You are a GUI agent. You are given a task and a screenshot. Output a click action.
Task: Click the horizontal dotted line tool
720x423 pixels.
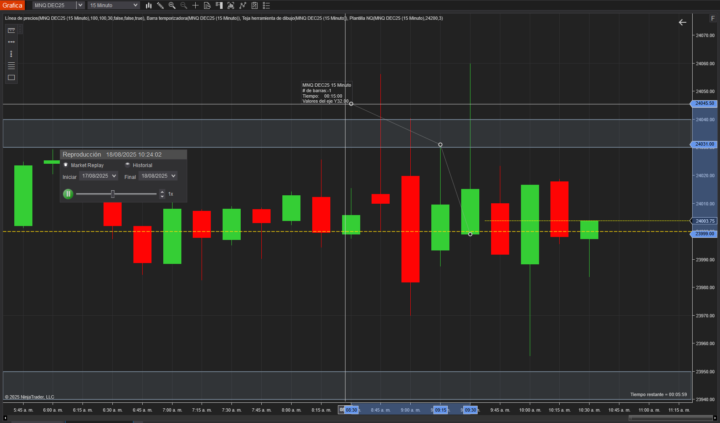(x=11, y=42)
